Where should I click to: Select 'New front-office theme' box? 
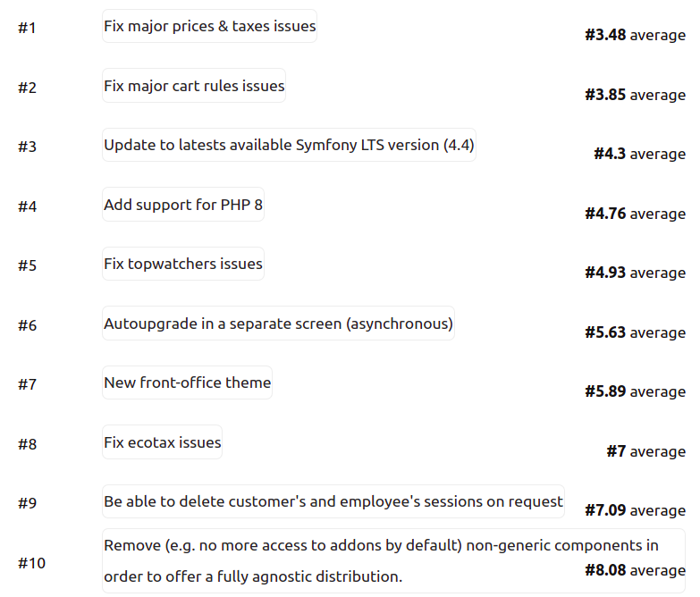coord(187,383)
